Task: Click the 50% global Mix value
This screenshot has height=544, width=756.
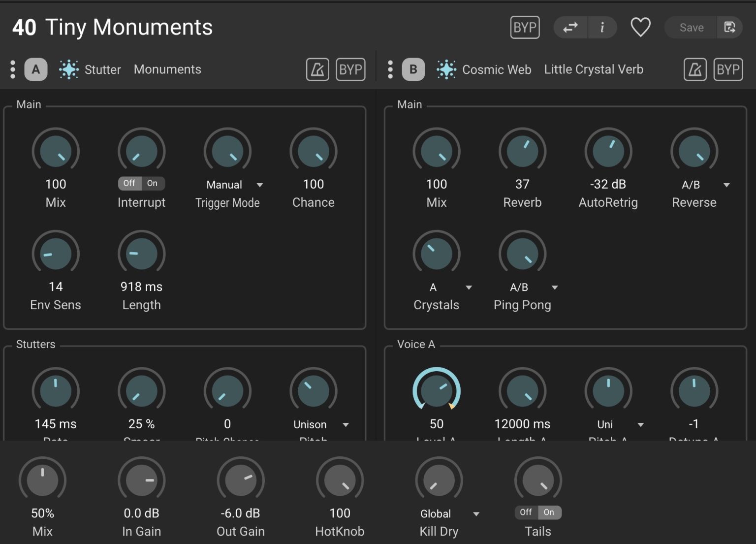Action: [x=42, y=513]
